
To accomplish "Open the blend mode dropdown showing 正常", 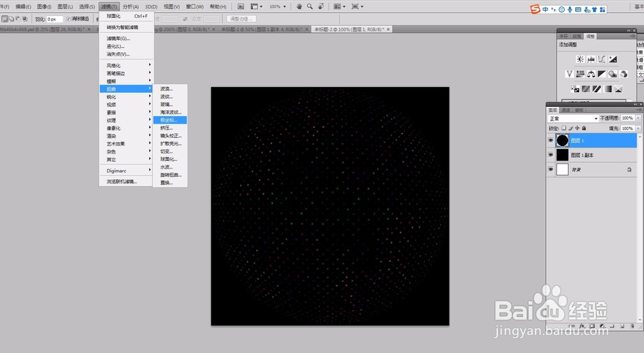I will click(573, 119).
